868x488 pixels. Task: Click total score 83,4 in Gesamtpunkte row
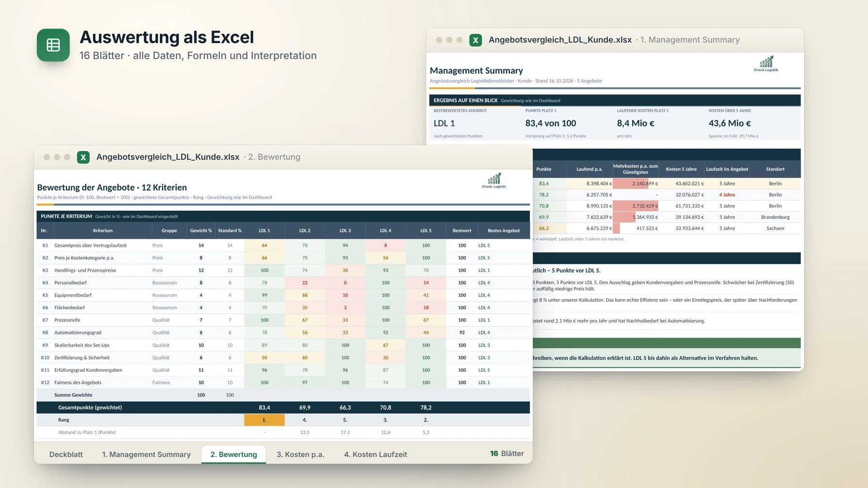[x=264, y=408]
